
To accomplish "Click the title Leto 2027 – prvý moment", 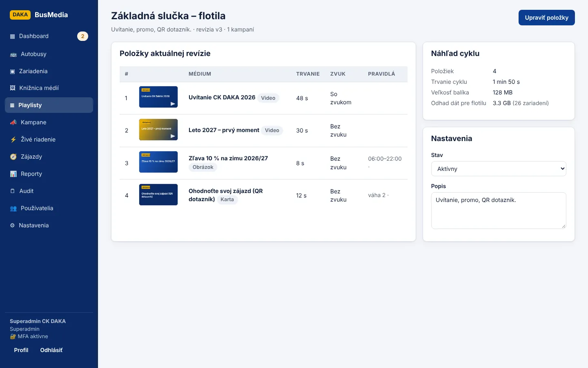I will [x=224, y=130].
